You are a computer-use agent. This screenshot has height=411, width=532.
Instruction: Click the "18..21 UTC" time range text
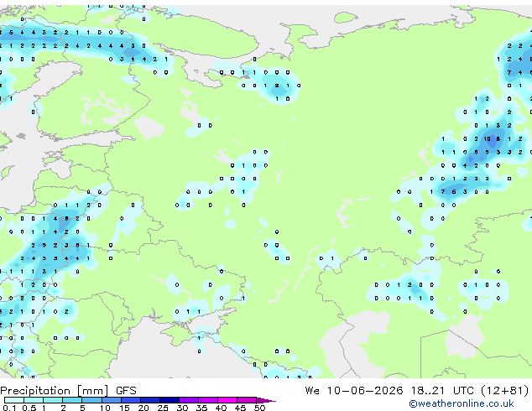(x=443, y=391)
